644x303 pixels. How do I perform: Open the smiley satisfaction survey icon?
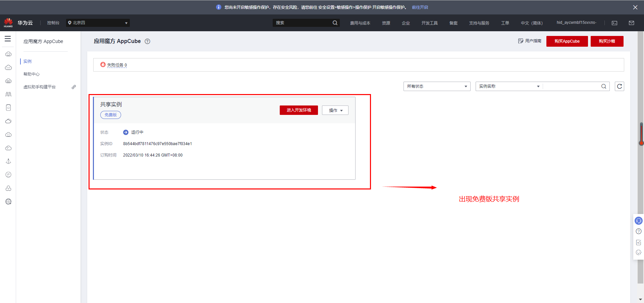click(x=639, y=253)
